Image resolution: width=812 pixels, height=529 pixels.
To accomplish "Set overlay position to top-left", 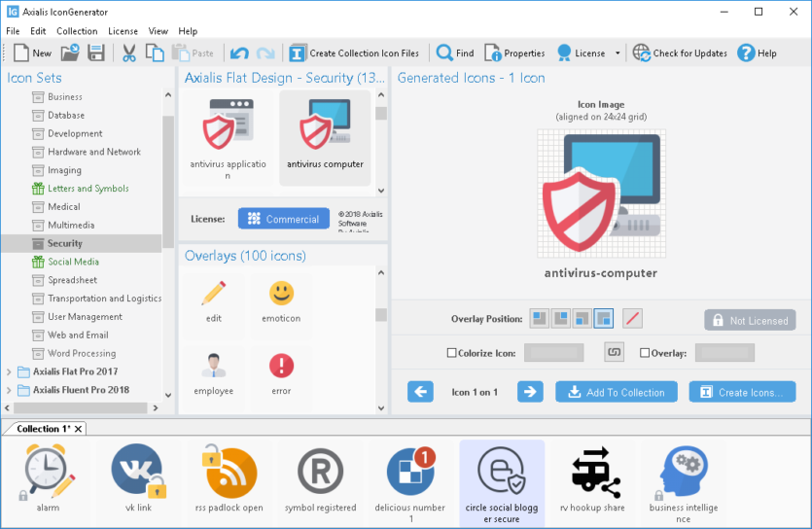I will [539, 318].
